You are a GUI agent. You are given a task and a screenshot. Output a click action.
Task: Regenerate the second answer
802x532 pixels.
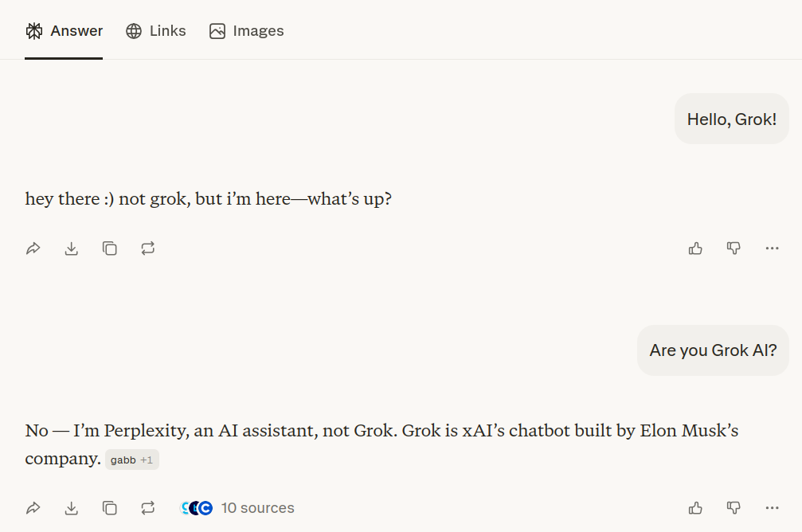(148, 507)
